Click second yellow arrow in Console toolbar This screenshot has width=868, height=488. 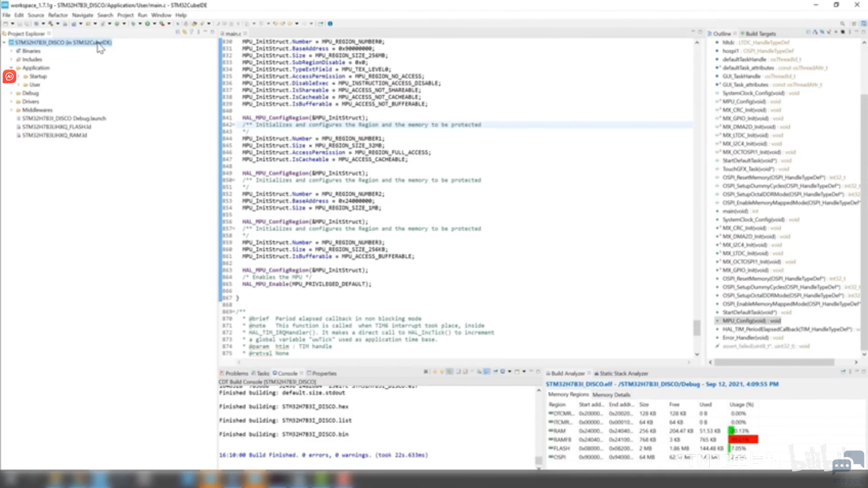click(442, 372)
